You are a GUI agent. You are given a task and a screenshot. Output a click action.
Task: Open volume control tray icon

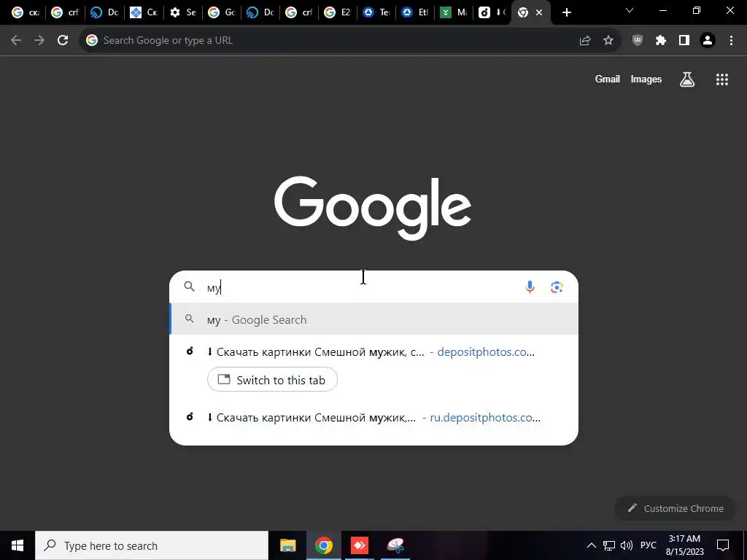(x=627, y=545)
